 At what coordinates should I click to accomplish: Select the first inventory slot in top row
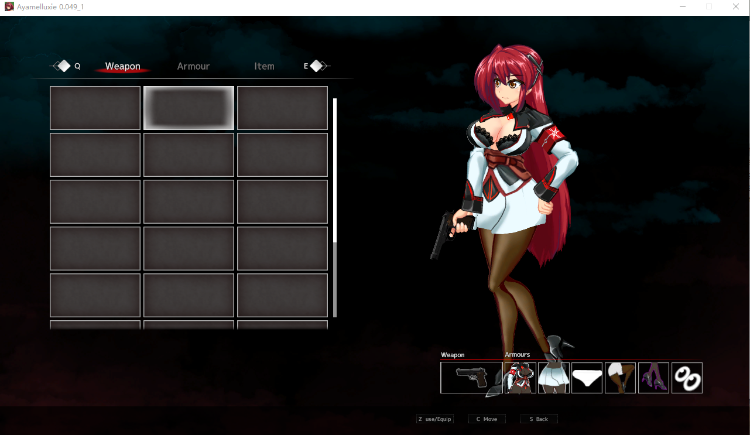[95, 108]
